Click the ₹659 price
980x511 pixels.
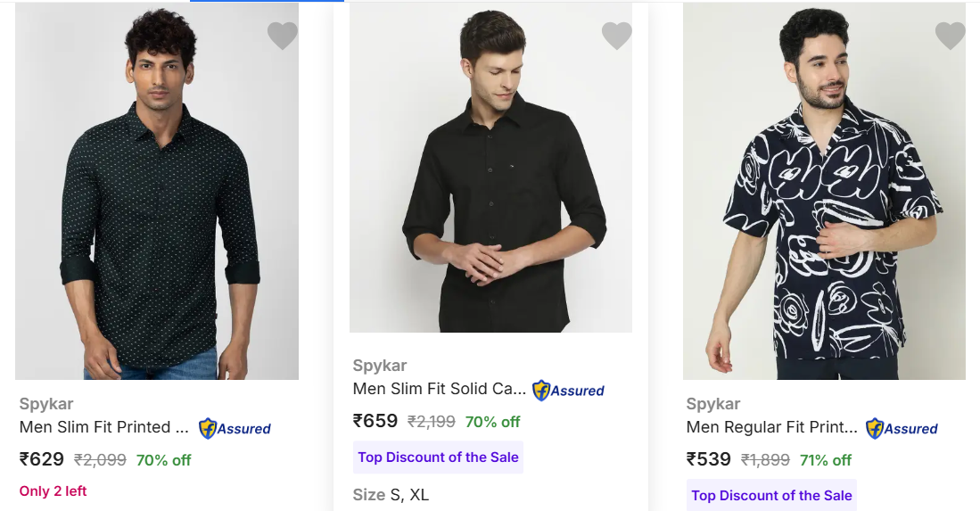375,421
